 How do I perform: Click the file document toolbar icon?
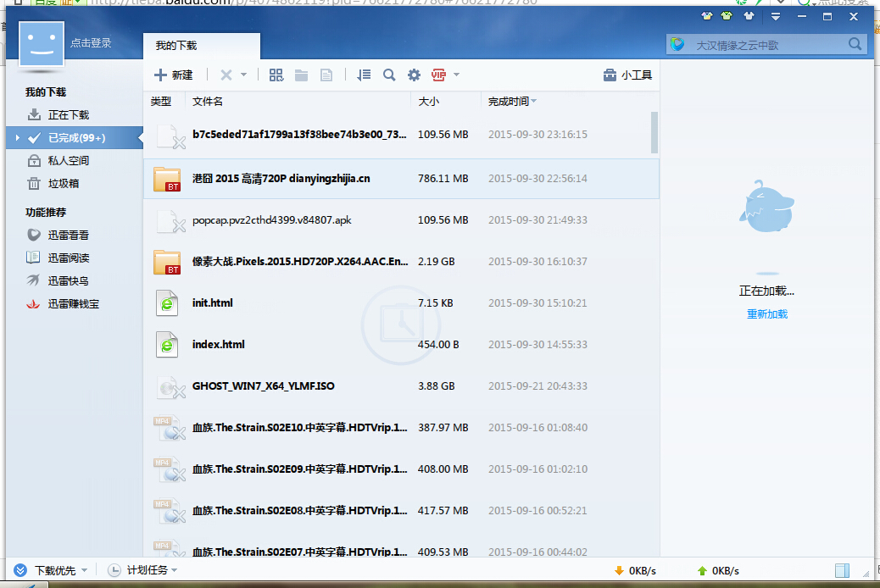[x=326, y=75]
